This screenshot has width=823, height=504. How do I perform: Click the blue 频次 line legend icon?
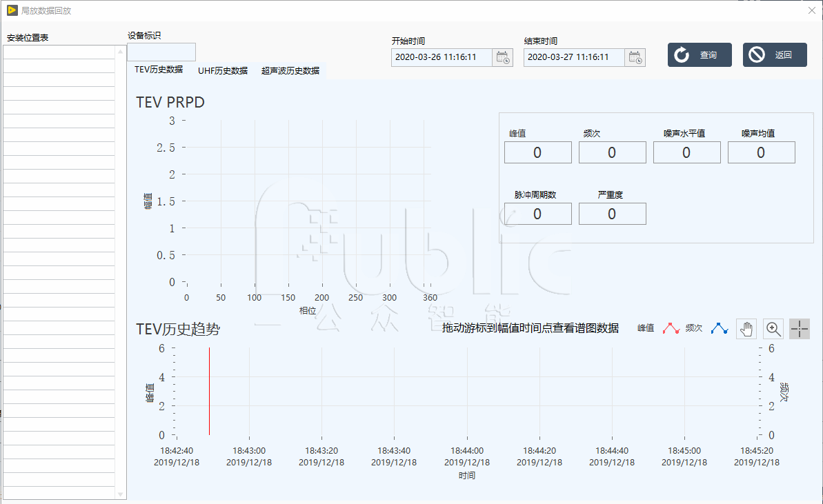719,328
